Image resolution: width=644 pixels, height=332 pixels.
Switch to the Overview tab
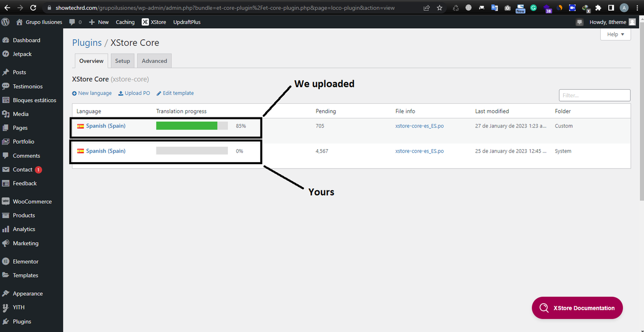pos(91,61)
